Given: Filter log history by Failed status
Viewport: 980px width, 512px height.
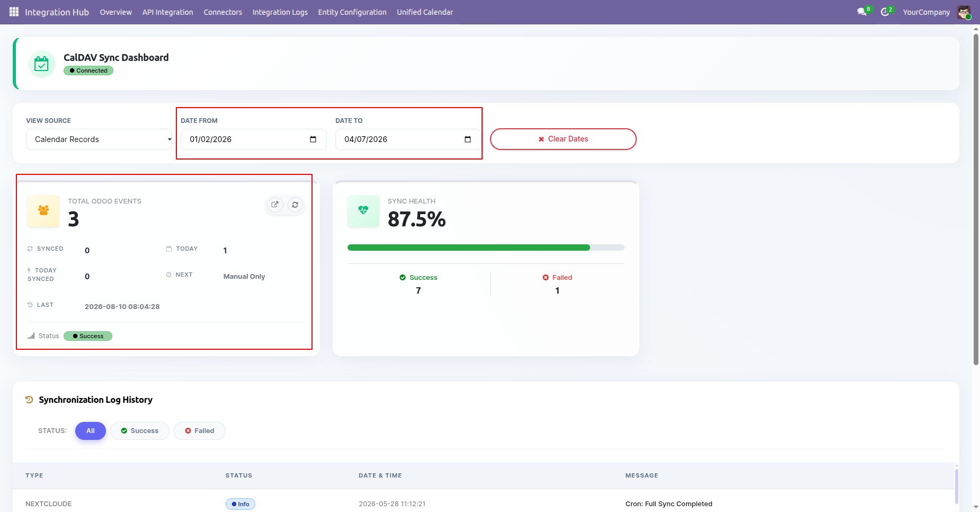Looking at the screenshot, I should (200, 431).
